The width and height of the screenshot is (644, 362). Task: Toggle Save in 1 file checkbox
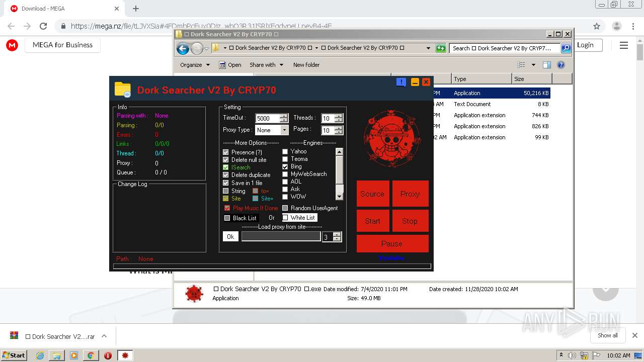[226, 183]
